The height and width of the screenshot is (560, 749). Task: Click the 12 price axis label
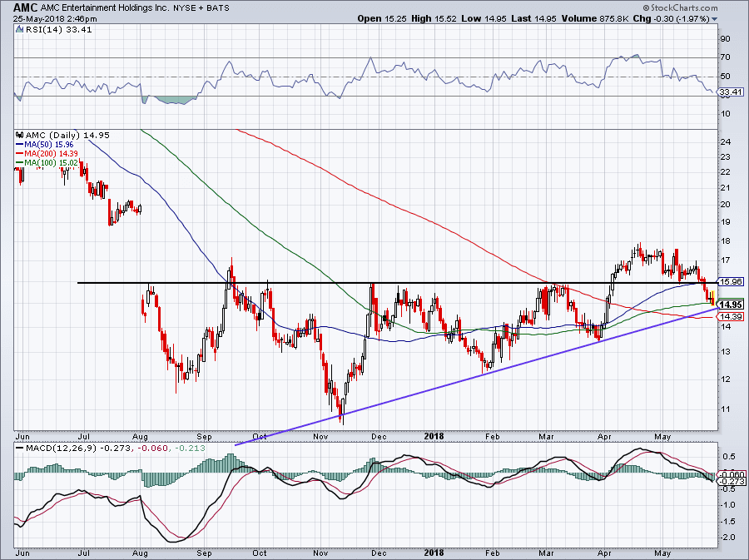pyautogui.click(x=725, y=379)
